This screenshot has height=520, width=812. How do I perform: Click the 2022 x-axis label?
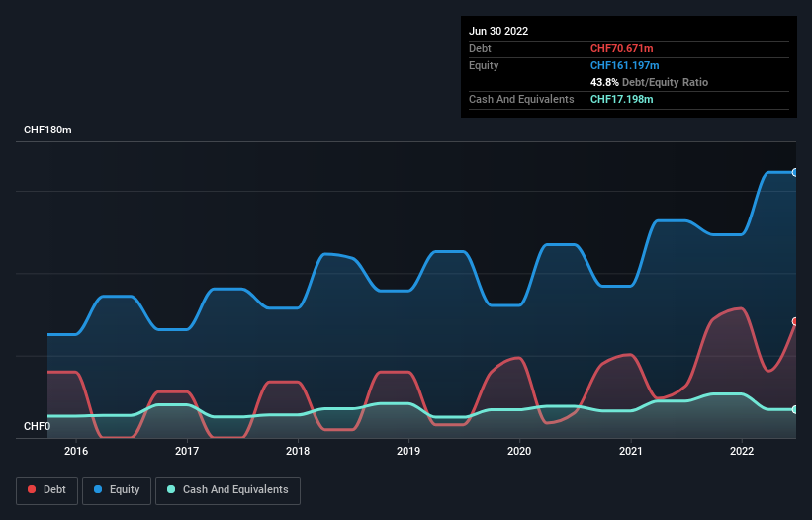742,451
